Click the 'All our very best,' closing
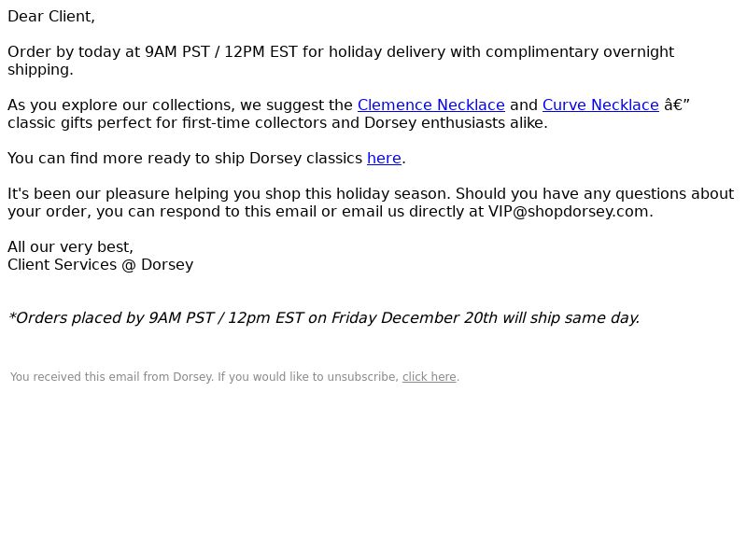Viewport: 747px width, 560px height. (71, 246)
